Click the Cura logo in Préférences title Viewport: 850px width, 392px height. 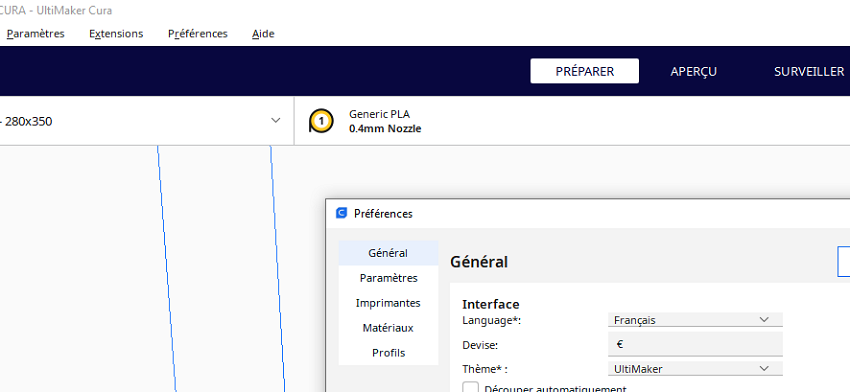[341, 213]
